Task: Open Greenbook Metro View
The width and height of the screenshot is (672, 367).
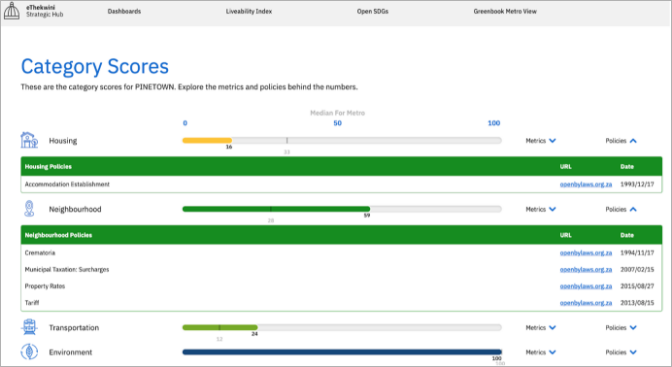Action: [505, 11]
